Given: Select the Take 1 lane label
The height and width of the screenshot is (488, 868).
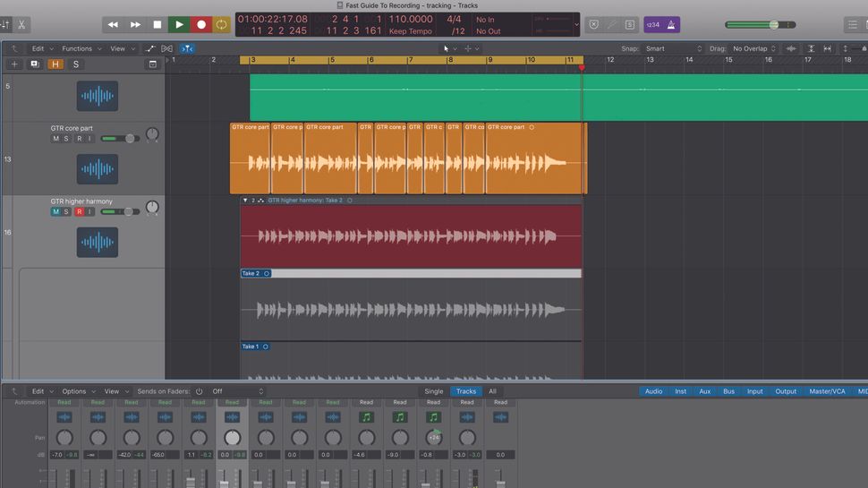Looking at the screenshot, I should coord(251,347).
